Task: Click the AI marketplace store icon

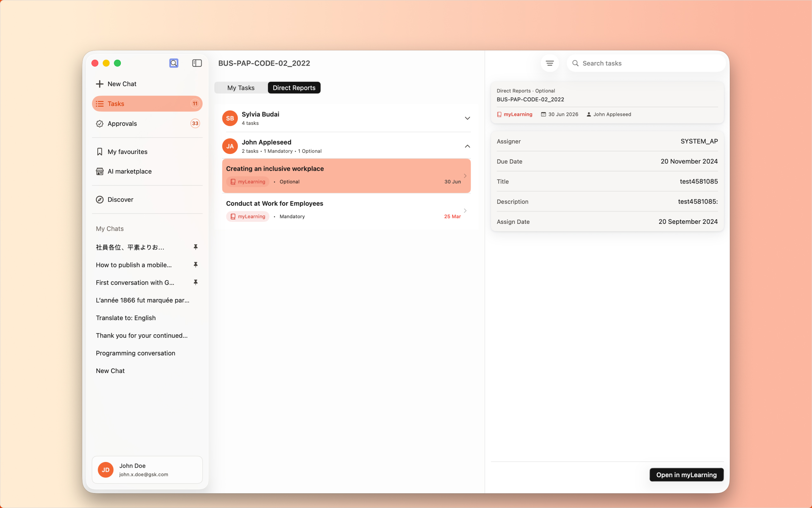Action: 100,171
